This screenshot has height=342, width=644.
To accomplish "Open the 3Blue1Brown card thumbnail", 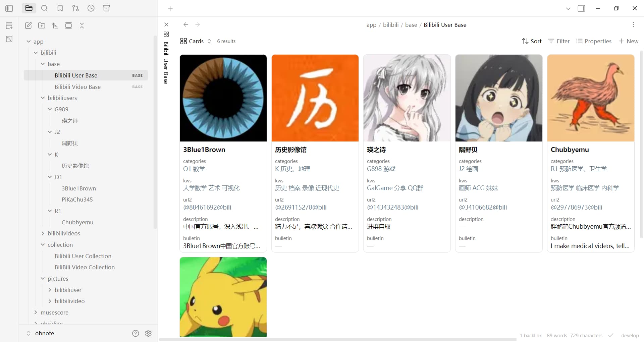I will tap(223, 98).
